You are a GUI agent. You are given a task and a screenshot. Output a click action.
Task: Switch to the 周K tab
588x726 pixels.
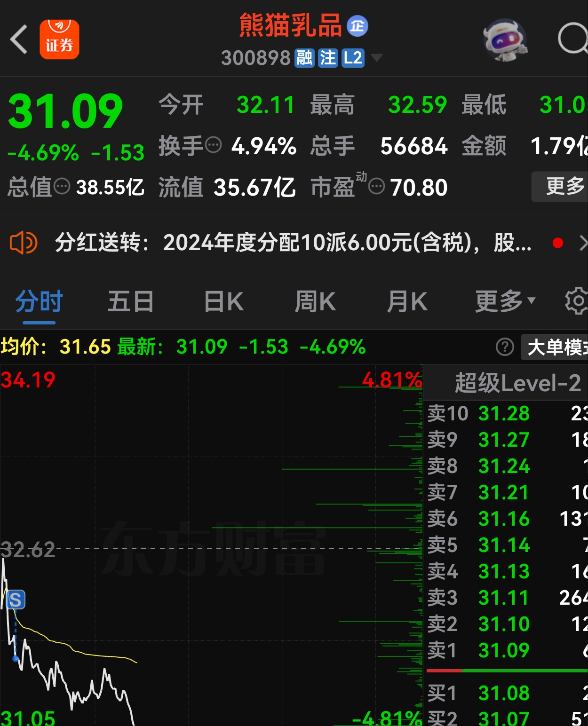[315, 302]
